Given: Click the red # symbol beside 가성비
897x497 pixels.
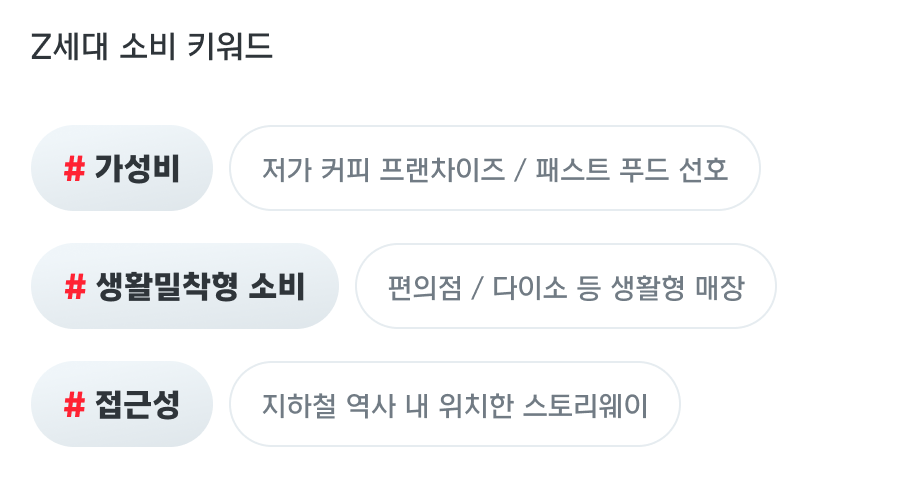Looking at the screenshot, I should pos(74,169).
